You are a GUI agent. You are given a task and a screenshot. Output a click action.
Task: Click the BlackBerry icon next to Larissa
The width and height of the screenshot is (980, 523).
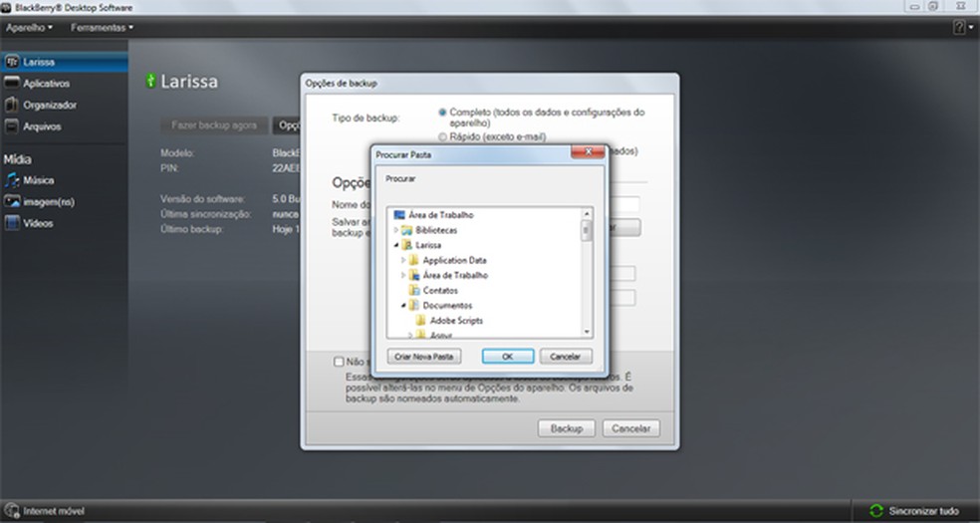point(12,62)
